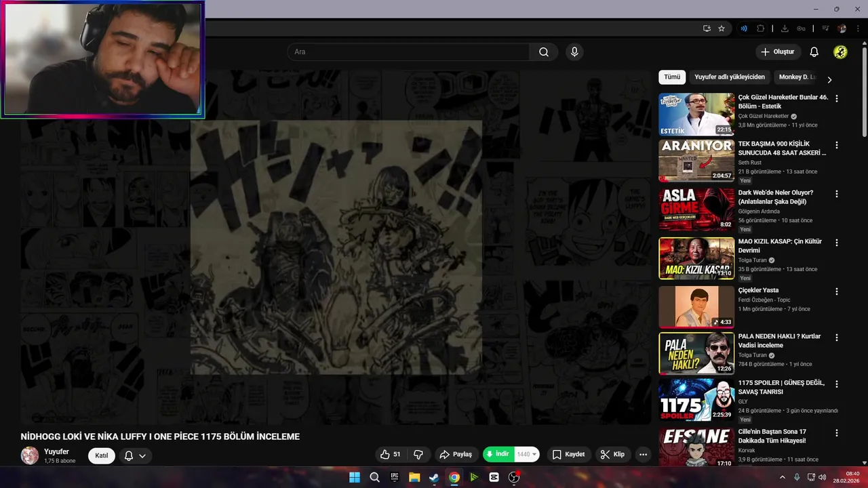Open options for TEK BAŞIMA 900 KİŞİLİK video
The height and width of the screenshot is (488, 868).
point(836,145)
